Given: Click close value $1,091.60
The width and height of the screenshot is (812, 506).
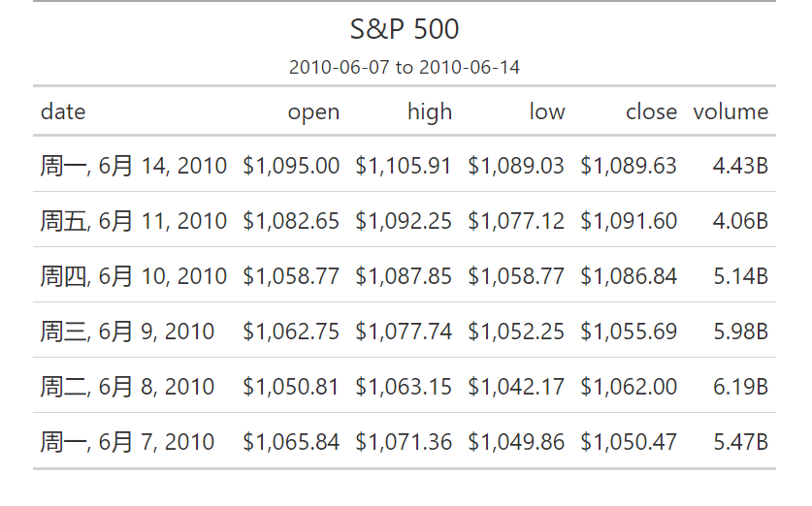Looking at the screenshot, I should [x=629, y=221].
